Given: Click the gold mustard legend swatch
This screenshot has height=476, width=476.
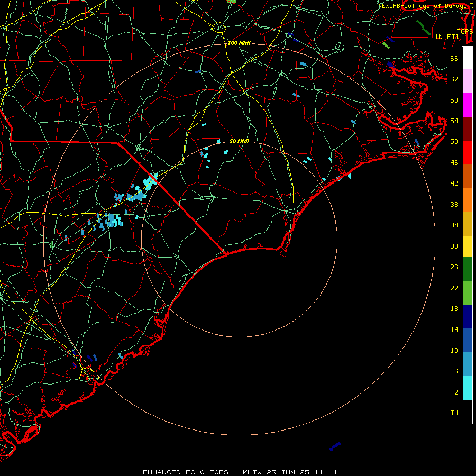Looking at the screenshot, I should coord(467,224).
